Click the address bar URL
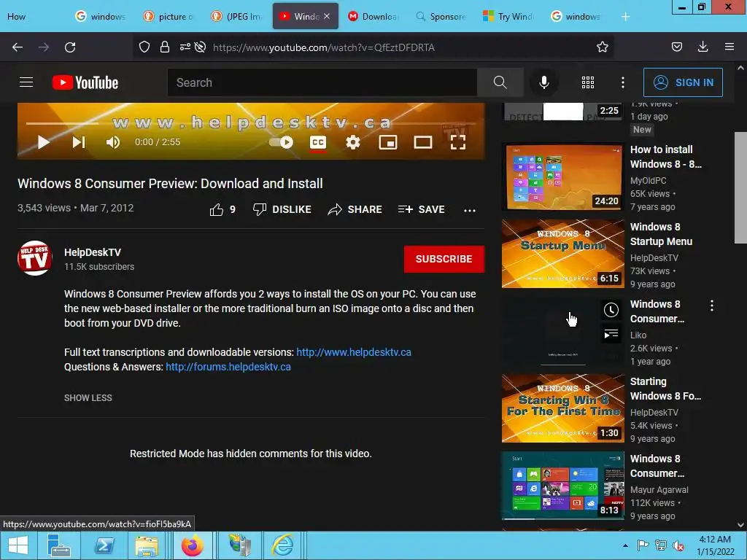Screen dimensions: 747x560 point(323,47)
